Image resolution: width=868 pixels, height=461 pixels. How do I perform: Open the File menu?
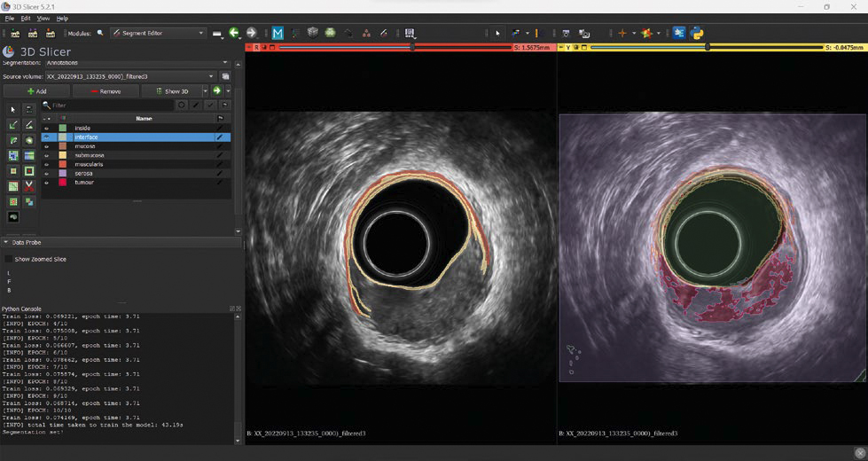click(10, 19)
